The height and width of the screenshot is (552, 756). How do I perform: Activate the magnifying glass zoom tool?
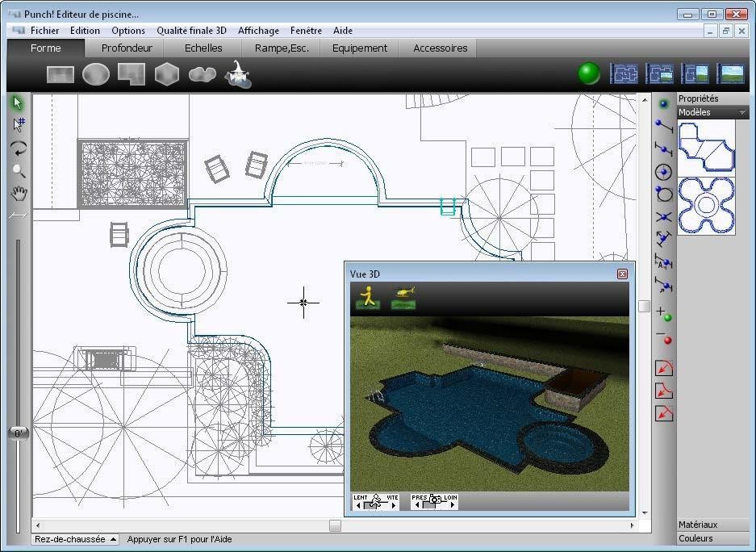coord(19,170)
